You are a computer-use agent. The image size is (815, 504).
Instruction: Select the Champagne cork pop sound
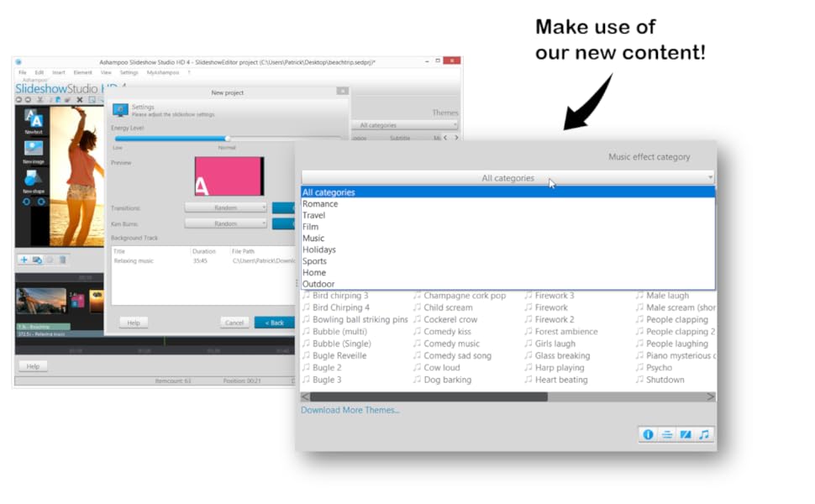pos(464,296)
